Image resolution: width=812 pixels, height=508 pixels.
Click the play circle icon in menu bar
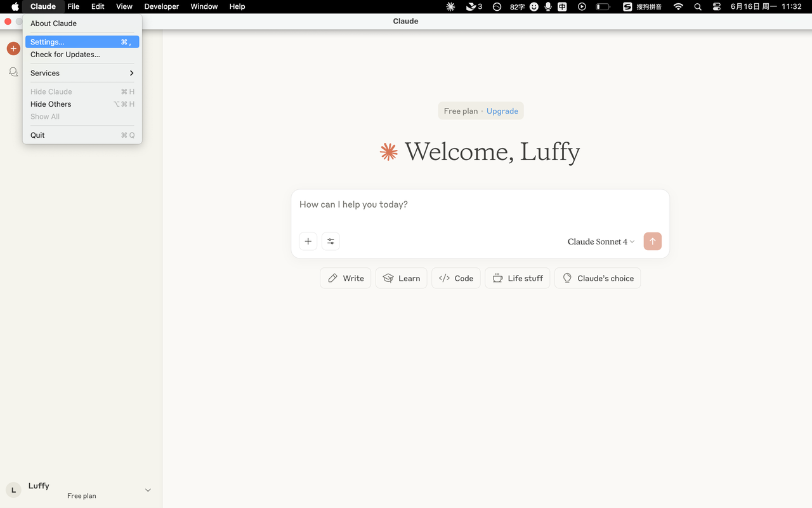point(582,6)
